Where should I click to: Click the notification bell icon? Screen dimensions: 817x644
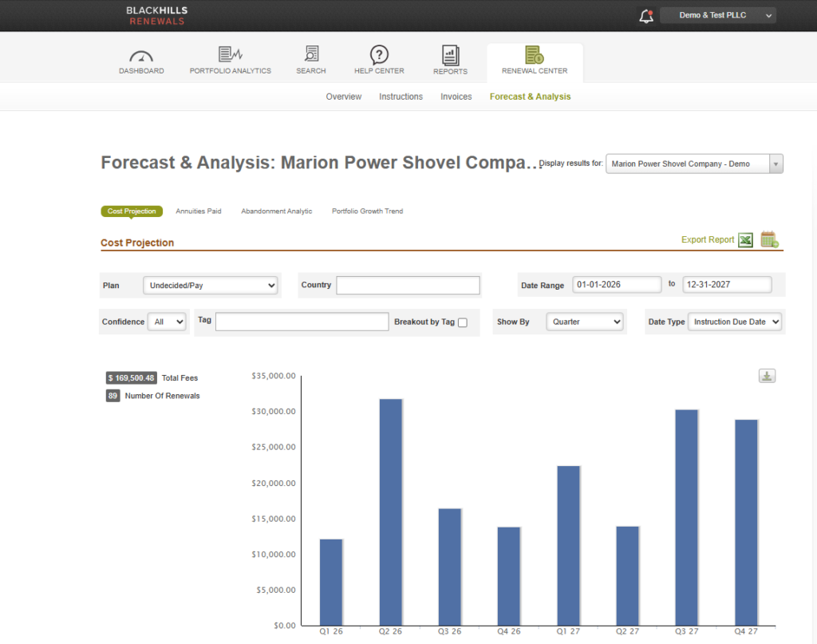pyautogui.click(x=645, y=15)
